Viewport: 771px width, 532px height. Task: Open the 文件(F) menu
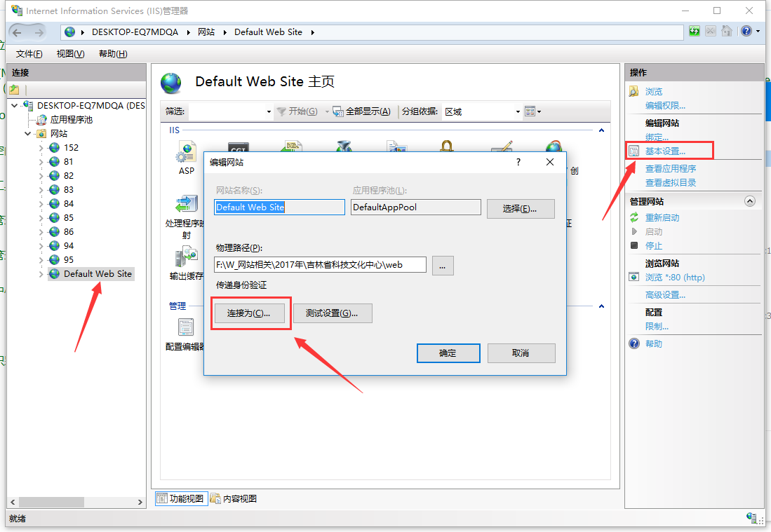29,54
